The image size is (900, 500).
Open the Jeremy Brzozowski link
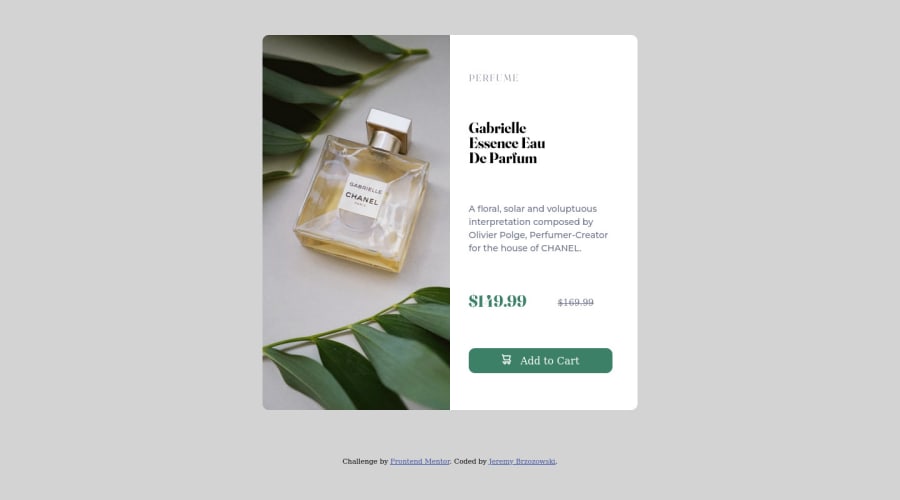coord(522,461)
